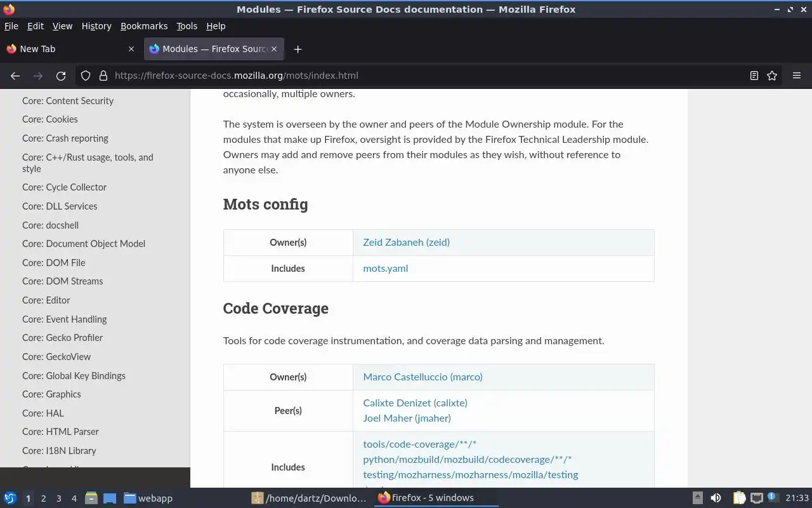Open a new tab with plus
Image resolution: width=812 pixels, height=508 pixels.
(298, 49)
